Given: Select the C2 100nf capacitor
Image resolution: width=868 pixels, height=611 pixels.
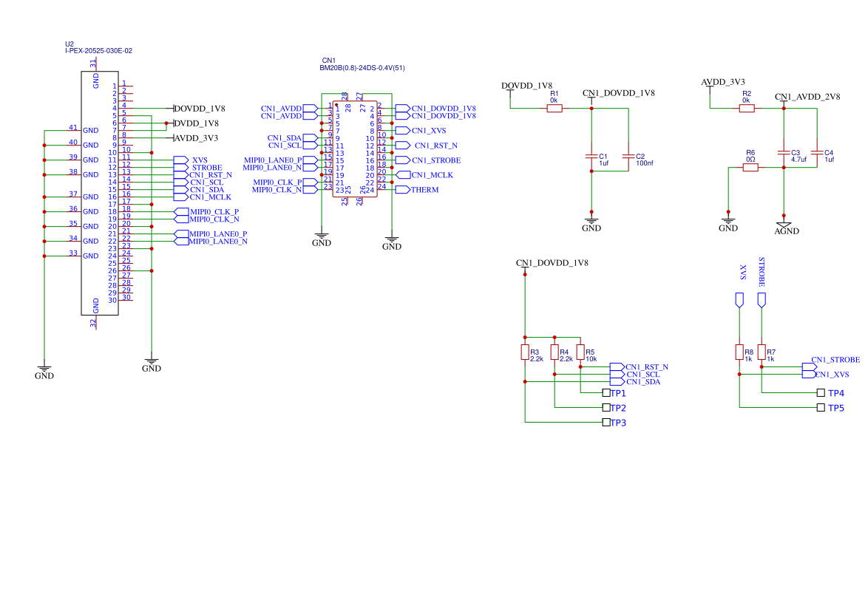Looking at the screenshot, I should point(628,156).
